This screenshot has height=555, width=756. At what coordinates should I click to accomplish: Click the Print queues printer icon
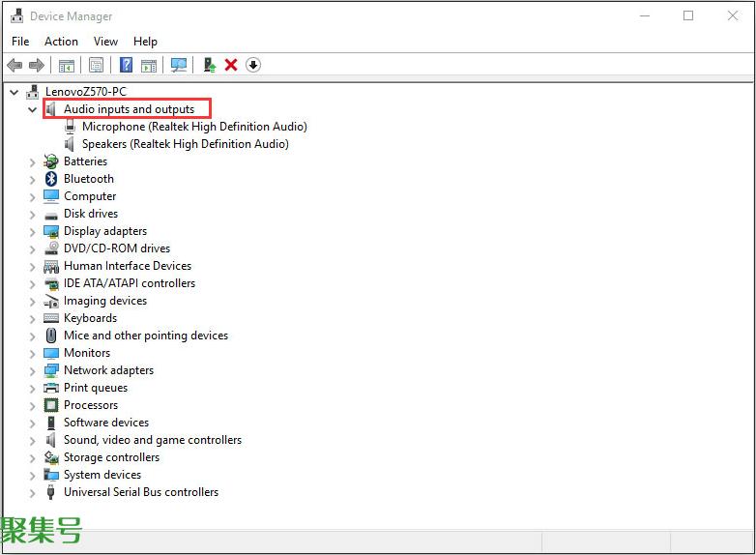pyautogui.click(x=51, y=388)
